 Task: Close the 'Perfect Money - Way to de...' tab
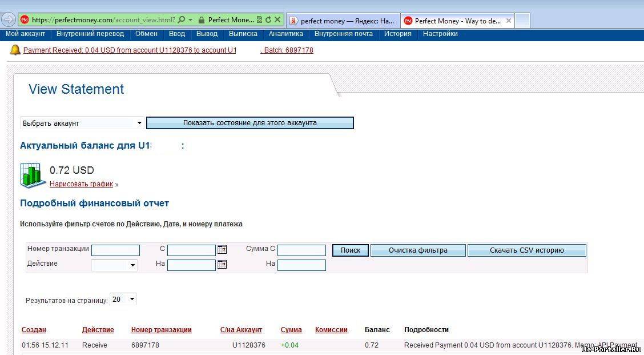(x=509, y=21)
